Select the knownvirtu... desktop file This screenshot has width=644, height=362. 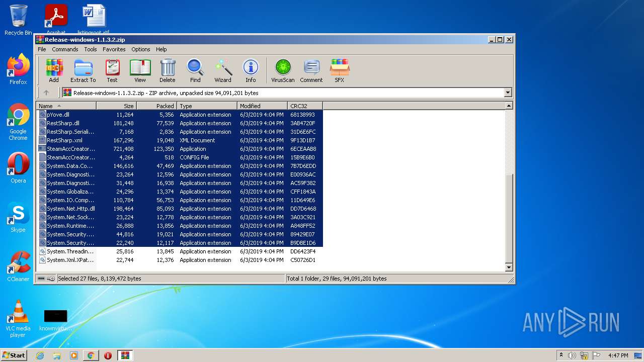click(x=55, y=320)
